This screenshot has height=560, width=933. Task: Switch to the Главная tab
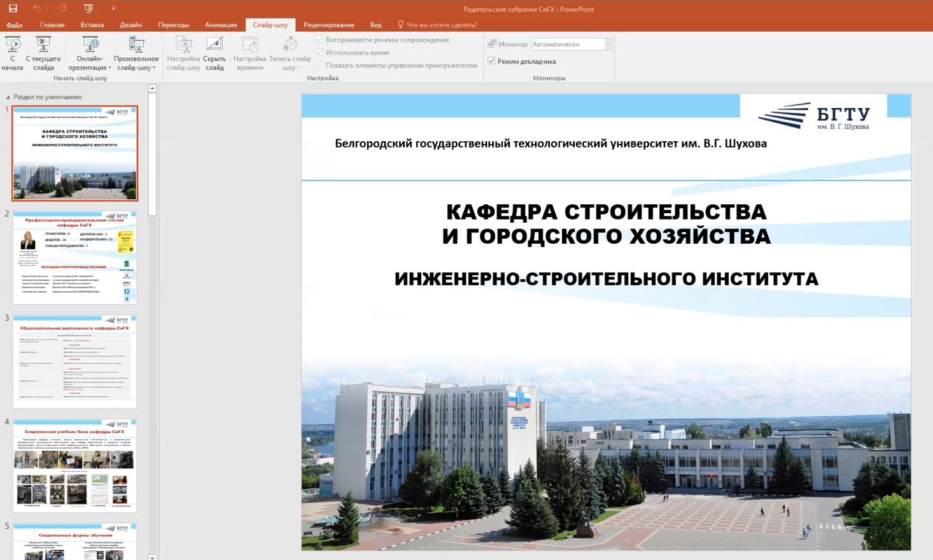point(52,25)
